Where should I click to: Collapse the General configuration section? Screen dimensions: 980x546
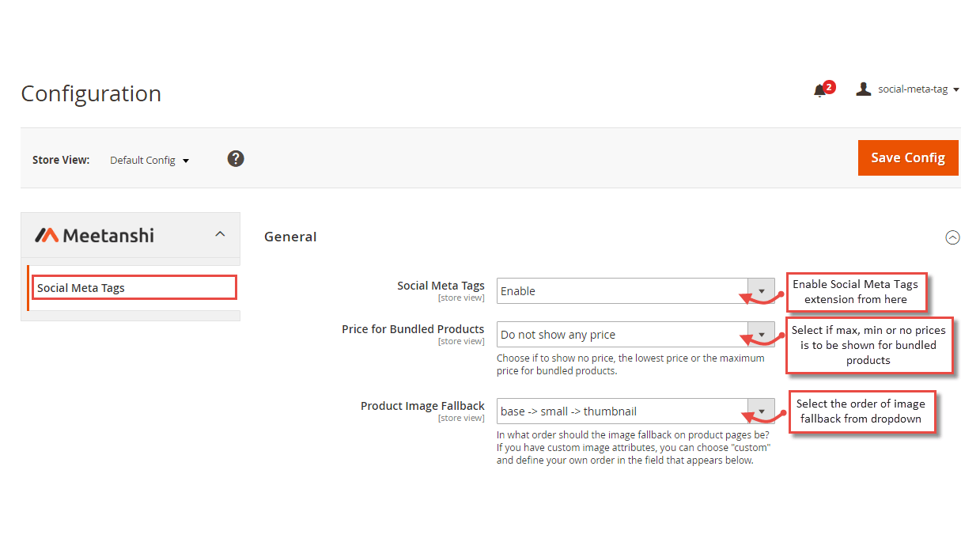click(952, 237)
